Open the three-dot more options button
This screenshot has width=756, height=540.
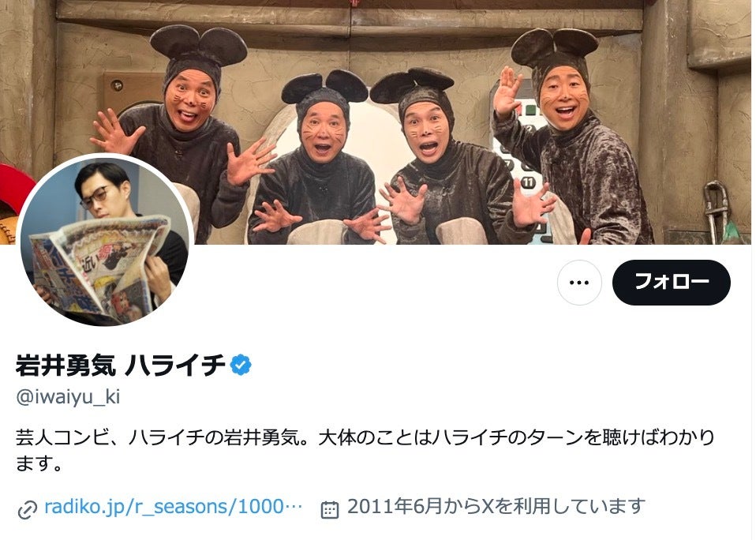pos(579,283)
